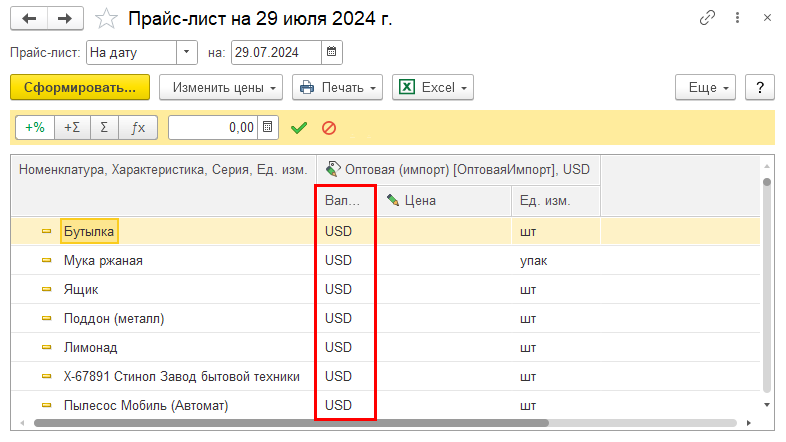Open calculator next to 0,00 field
786x442 pixels.
point(268,127)
